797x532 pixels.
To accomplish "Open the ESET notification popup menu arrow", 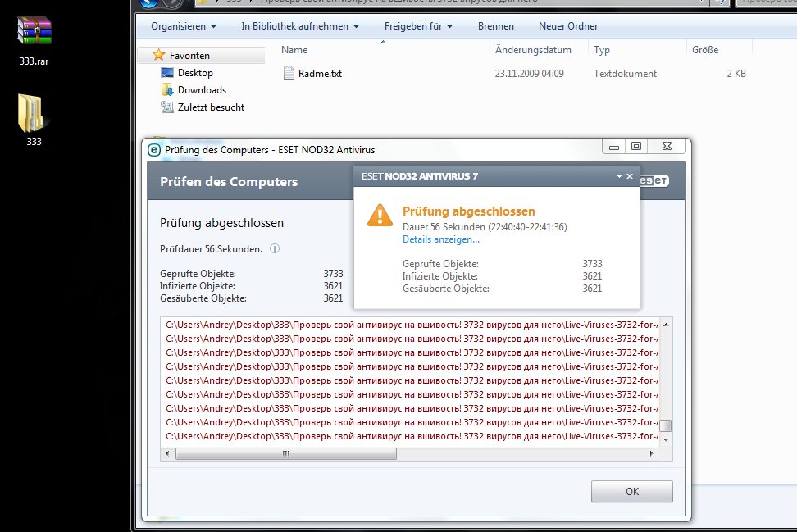I will pyautogui.click(x=619, y=176).
